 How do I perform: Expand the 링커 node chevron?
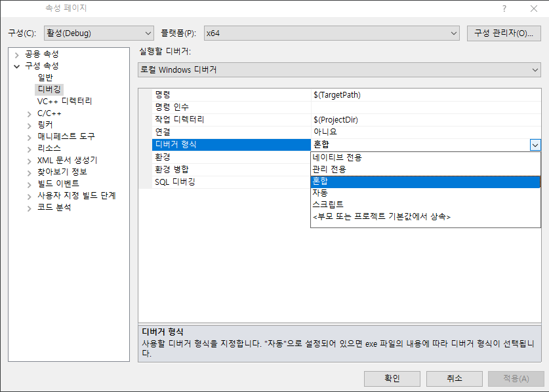pyautogui.click(x=30, y=125)
